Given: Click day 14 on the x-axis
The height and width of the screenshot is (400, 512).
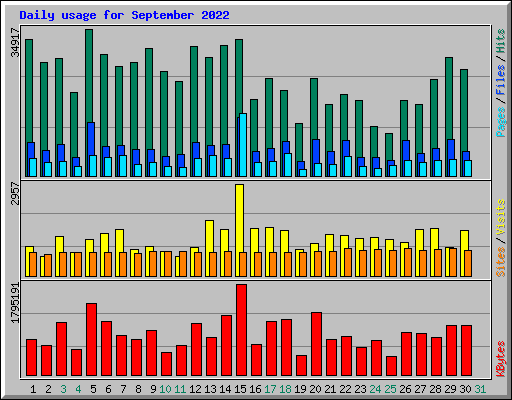Looking at the screenshot, I should tap(225, 389).
